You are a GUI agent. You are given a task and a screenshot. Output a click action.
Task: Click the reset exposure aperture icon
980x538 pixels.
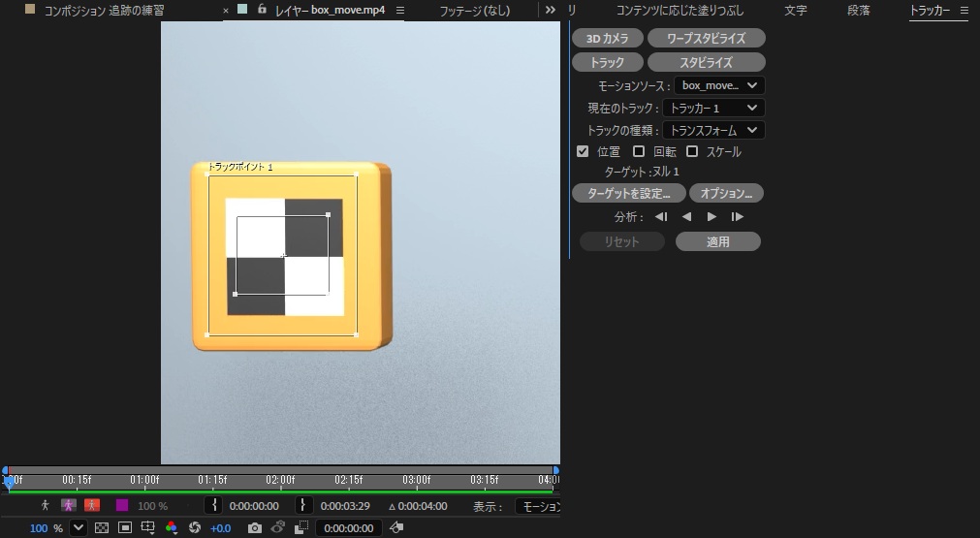(195, 528)
